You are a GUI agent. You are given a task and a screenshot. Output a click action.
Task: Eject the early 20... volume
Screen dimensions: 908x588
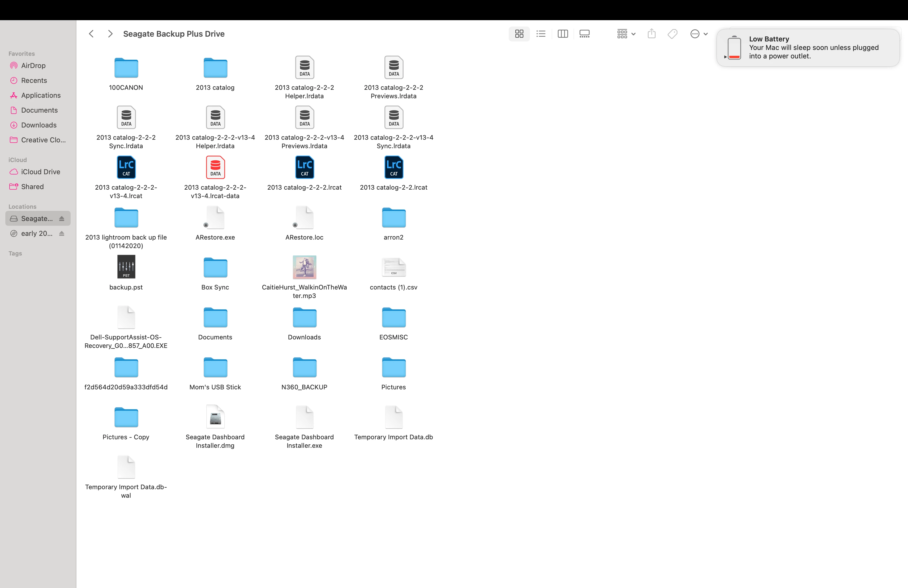(x=62, y=233)
